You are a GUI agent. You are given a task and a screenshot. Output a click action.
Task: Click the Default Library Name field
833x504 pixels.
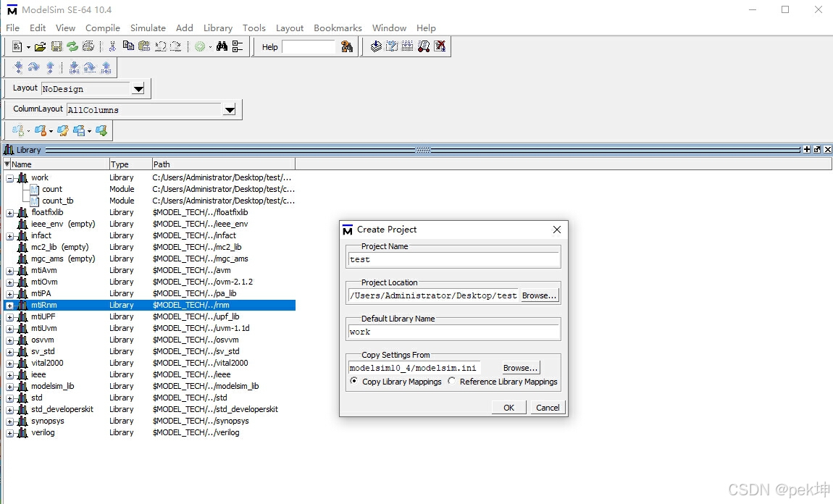tap(453, 332)
